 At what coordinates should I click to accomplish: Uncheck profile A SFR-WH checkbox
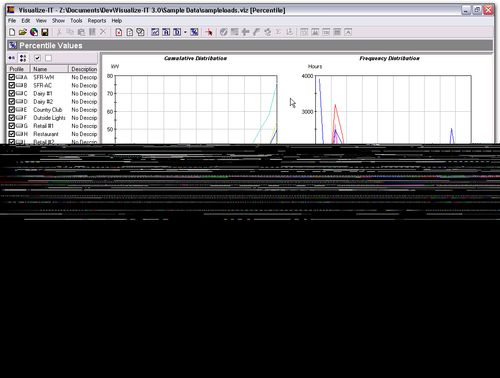coord(12,77)
